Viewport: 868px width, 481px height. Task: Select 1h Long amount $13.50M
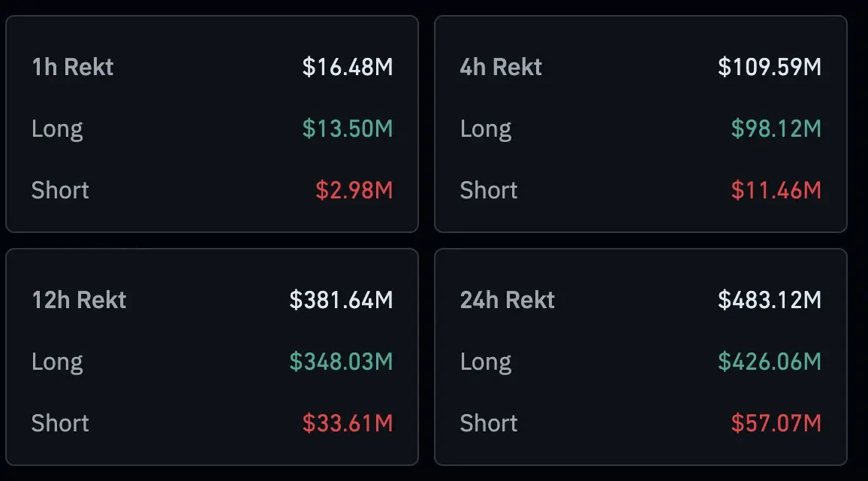point(348,129)
